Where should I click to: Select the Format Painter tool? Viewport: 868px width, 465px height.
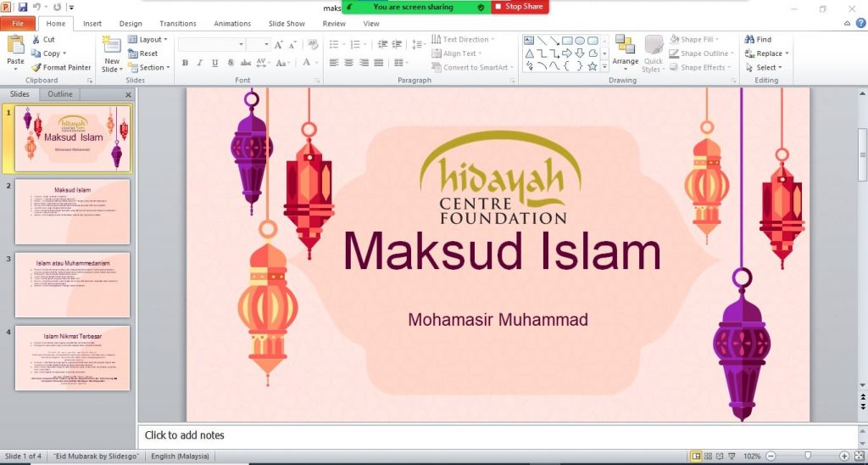61,67
